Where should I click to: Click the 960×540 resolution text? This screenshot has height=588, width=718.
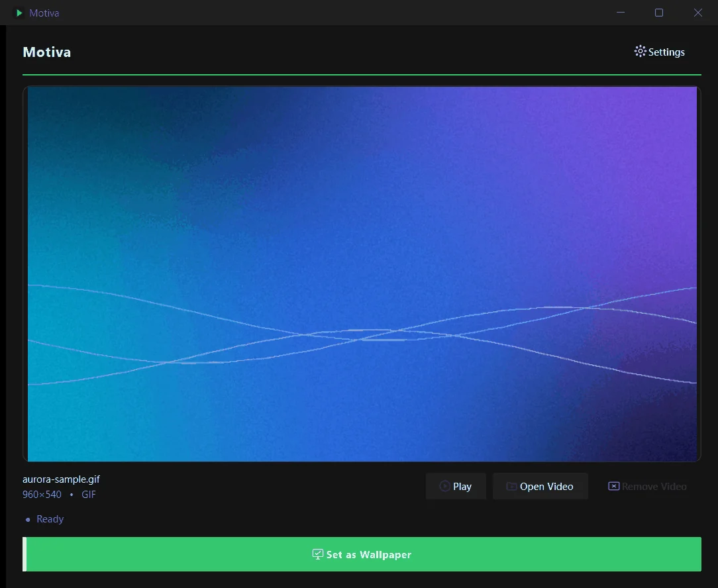click(42, 495)
